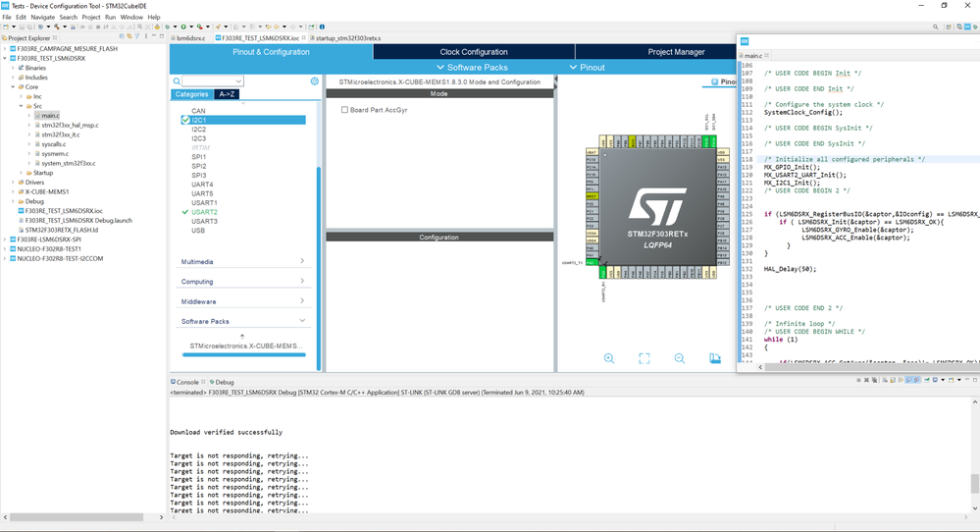980x532 pixels.
Task: Switch to the Debug tab beside Console
Action: pos(222,382)
